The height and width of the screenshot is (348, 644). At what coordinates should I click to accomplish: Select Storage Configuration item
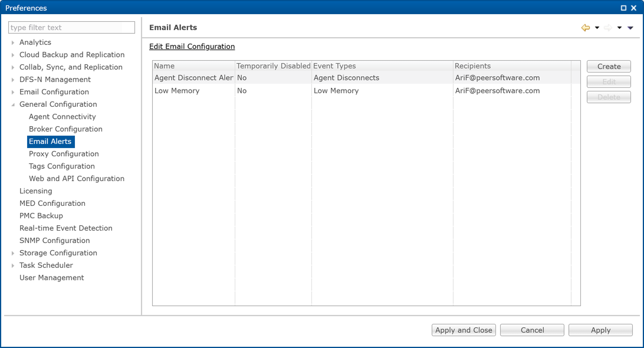pos(58,252)
